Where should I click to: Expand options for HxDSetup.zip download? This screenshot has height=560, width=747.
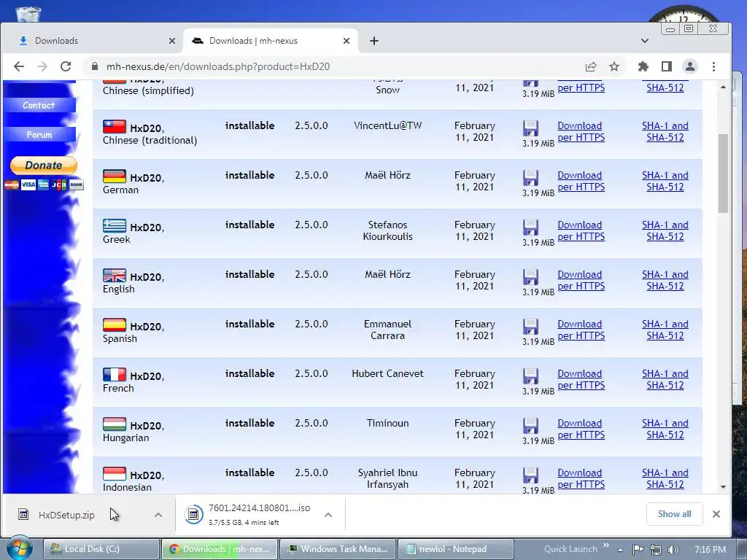click(x=158, y=515)
